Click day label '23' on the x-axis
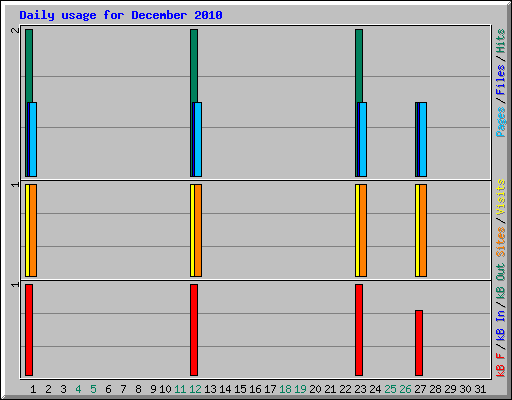The width and height of the screenshot is (512, 400). tap(360, 389)
